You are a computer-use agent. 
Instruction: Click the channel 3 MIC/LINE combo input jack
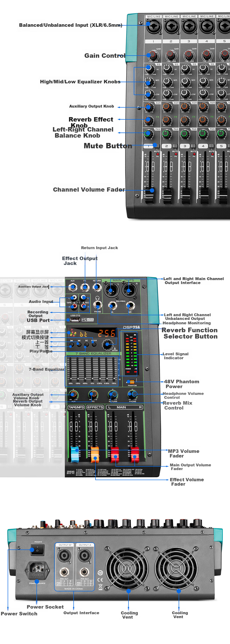click(x=189, y=26)
